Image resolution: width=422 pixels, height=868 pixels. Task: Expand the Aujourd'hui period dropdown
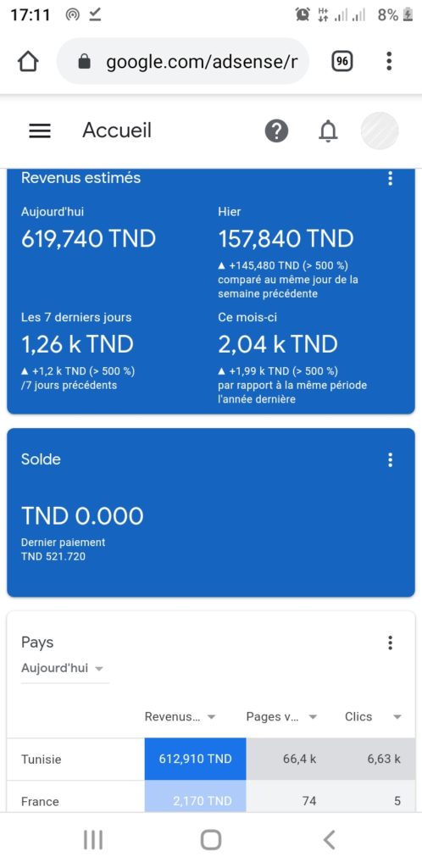(64, 668)
